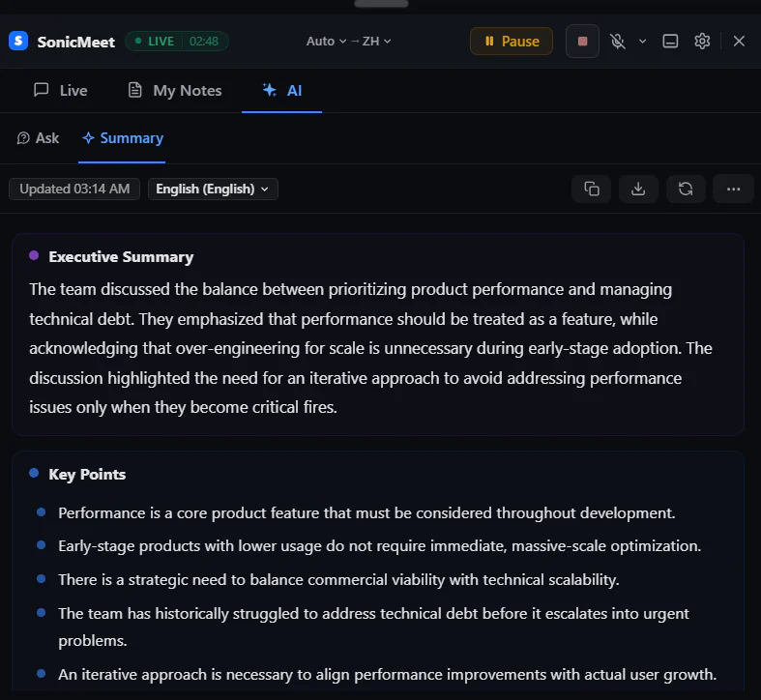Screen dimensions: 761x700
Task: Switch to compact window view icon
Action: point(670,42)
